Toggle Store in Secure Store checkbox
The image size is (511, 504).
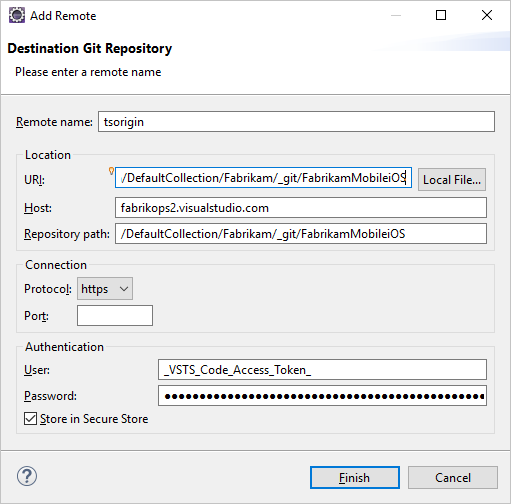30,419
